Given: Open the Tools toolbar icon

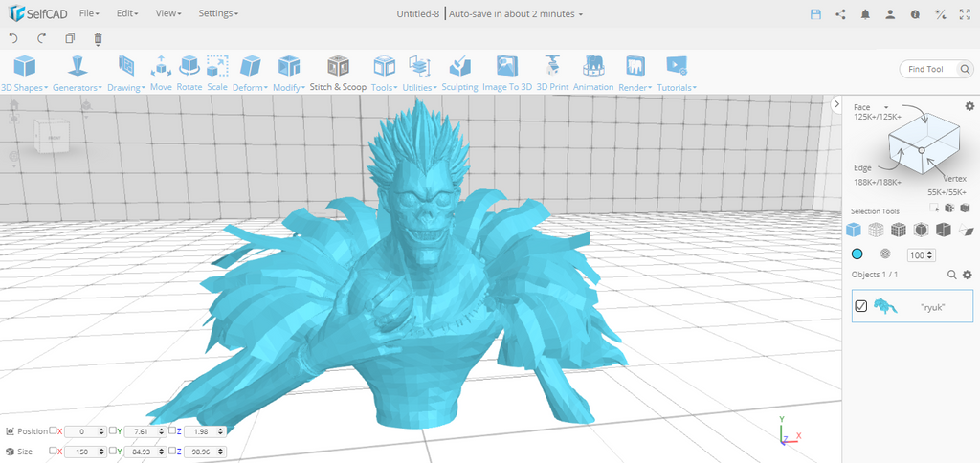Looking at the screenshot, I should tap(384, 66).
